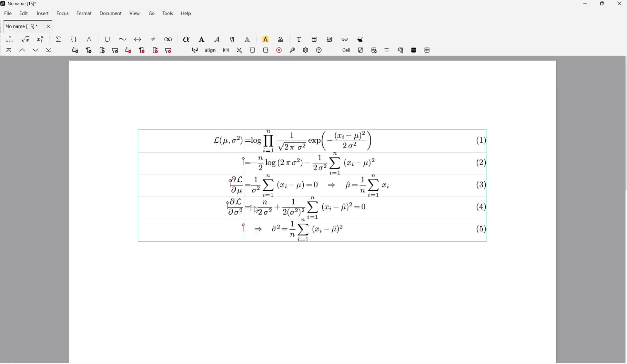Insert a table
This screenshot has height=364, width=627.
[314, 39]
